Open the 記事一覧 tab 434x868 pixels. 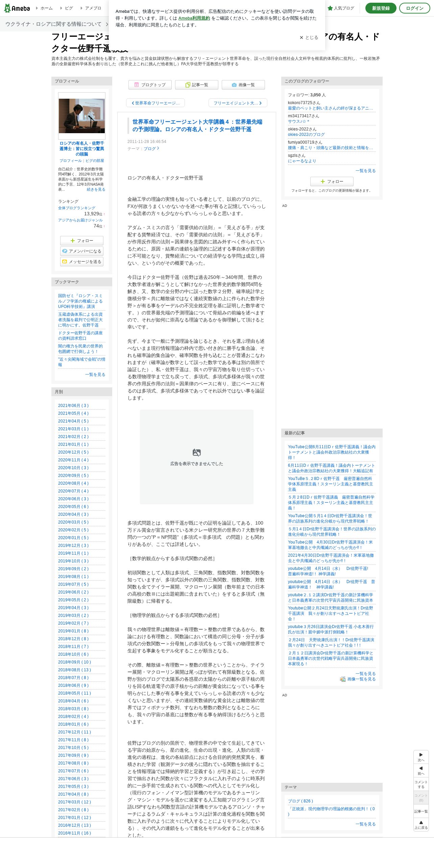coord(197,85)
